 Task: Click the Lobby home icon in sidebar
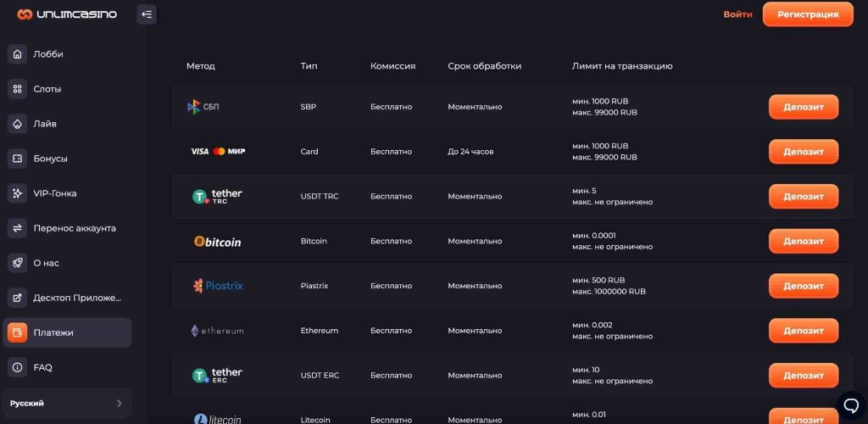click(17, 54)
